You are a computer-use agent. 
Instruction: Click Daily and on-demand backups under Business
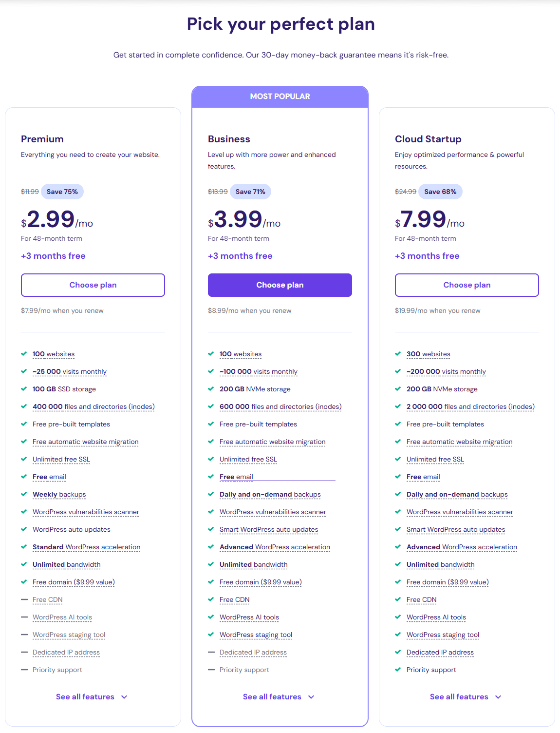coord(270,494)
